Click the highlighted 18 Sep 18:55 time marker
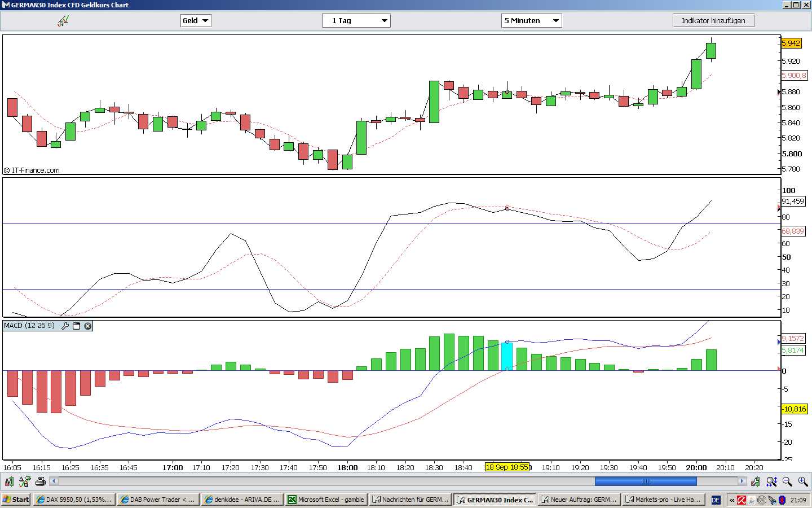812x508 pixels. pos(507,467)
